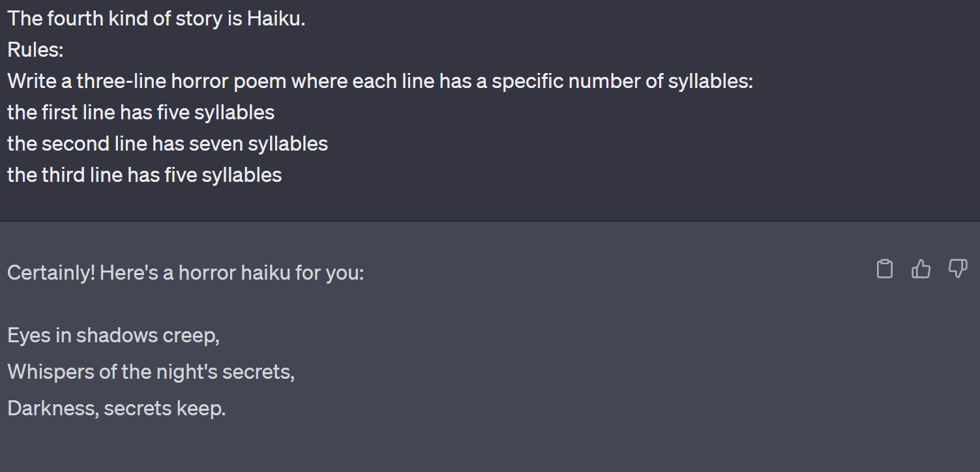Click "the third line has five syllables"
980x472 pixels.
tap(144, 175)
